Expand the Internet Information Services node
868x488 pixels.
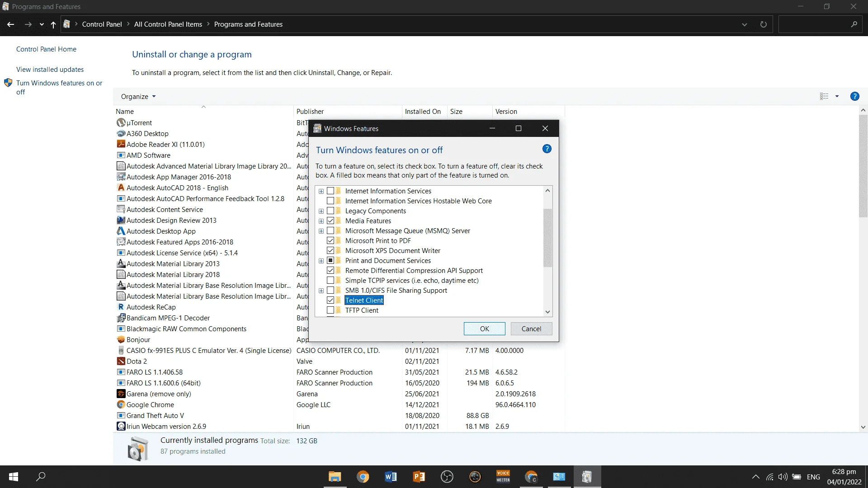(321, 191)
